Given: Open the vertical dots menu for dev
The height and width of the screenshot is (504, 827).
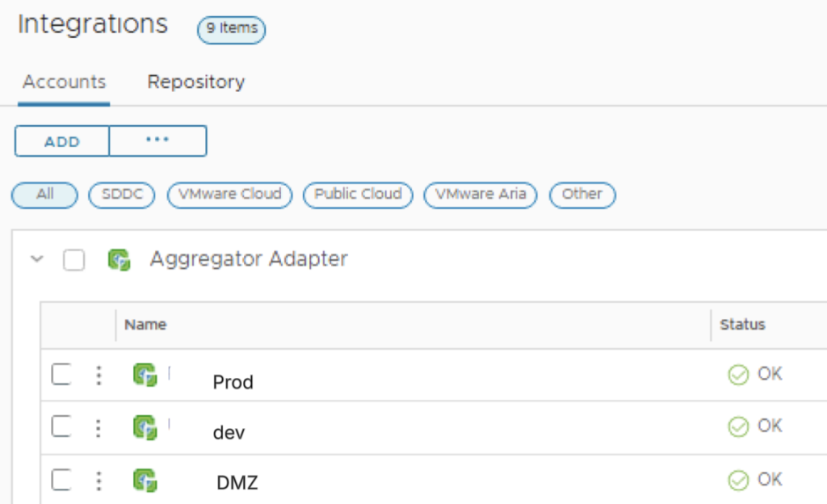Looking at the screenshot, I should tap(99, 427).
